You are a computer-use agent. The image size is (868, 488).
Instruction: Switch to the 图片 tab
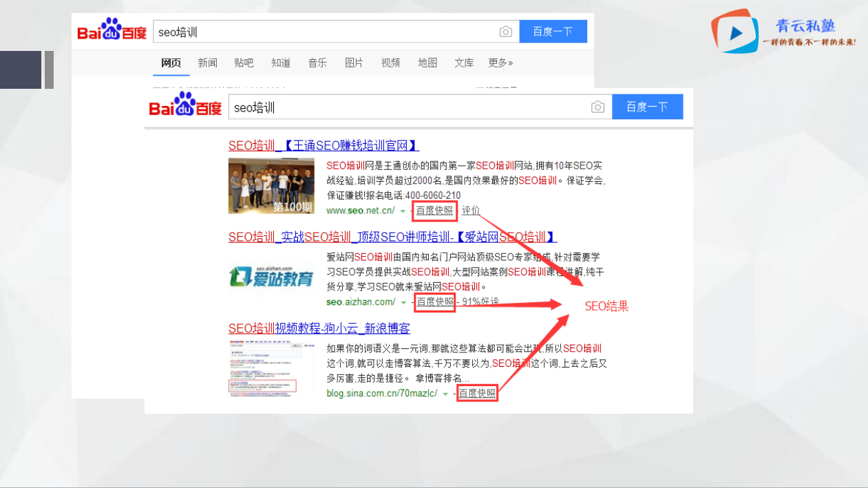pos(354,63)
